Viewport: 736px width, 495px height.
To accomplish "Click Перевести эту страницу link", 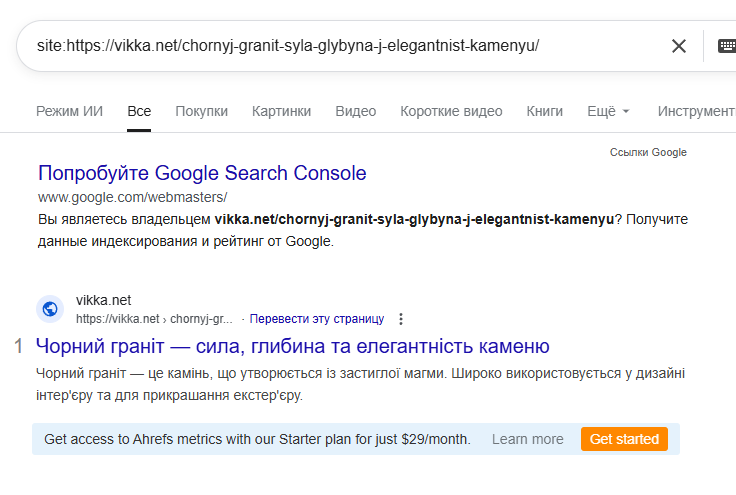I will tap(316, 319).
